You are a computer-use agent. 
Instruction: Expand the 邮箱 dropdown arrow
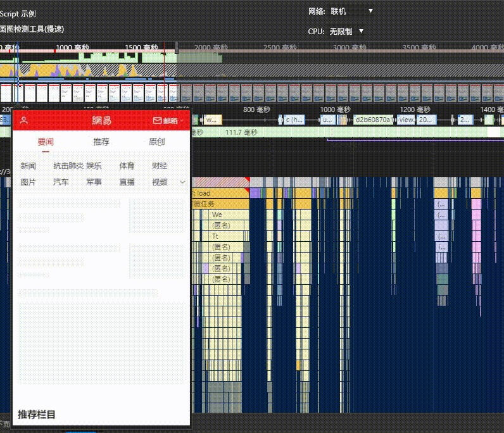point(182,121)
